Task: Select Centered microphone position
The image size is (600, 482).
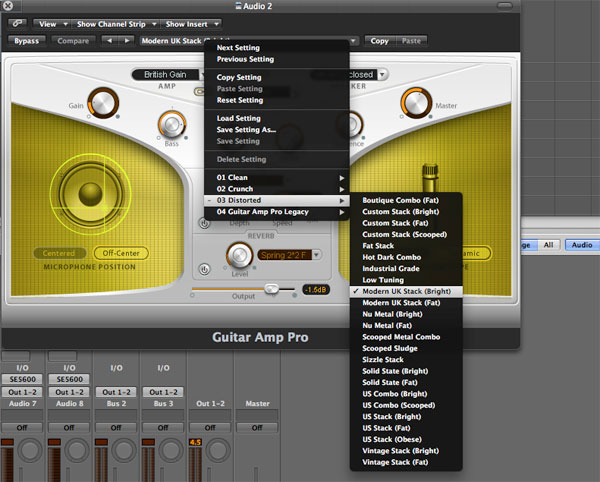Action: point(59,253)
